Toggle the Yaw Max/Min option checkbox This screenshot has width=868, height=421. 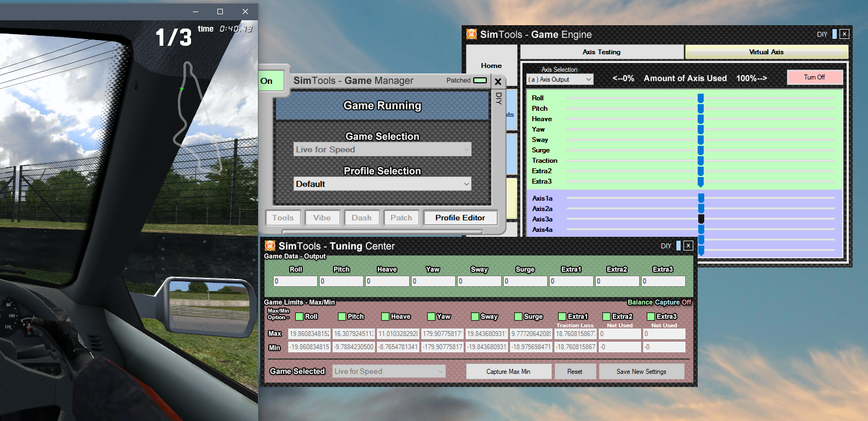click(431, 316)
